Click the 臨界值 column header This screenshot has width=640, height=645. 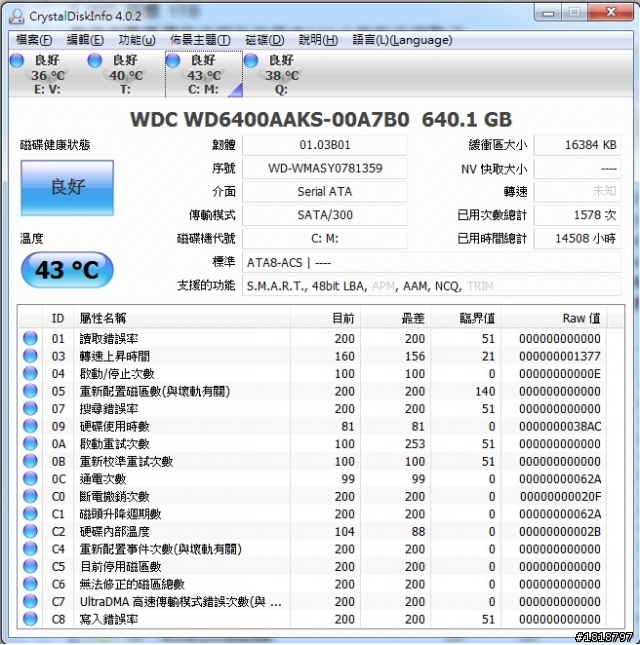pos(466,318)
